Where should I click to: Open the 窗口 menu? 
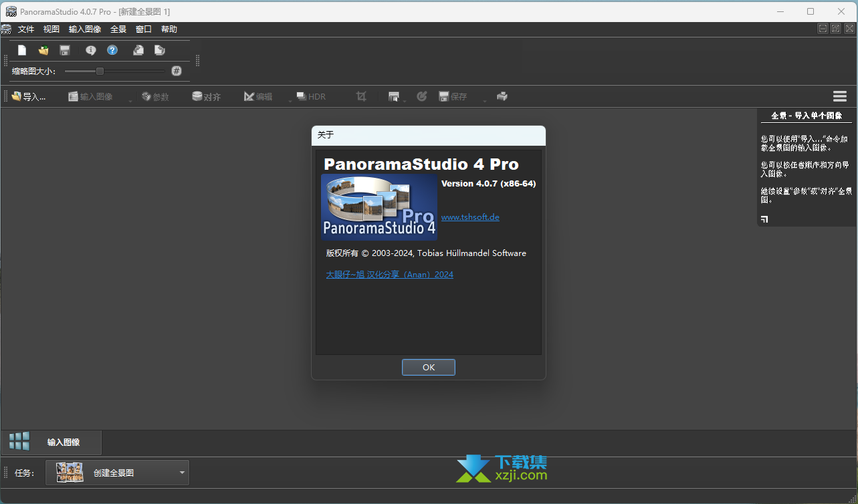[x=144, y=29]
